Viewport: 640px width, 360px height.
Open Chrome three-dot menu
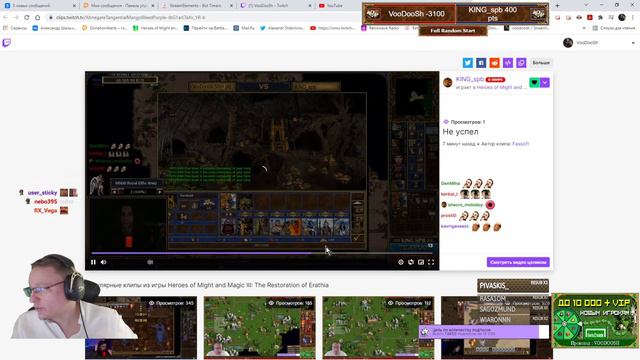coord(633,18)
